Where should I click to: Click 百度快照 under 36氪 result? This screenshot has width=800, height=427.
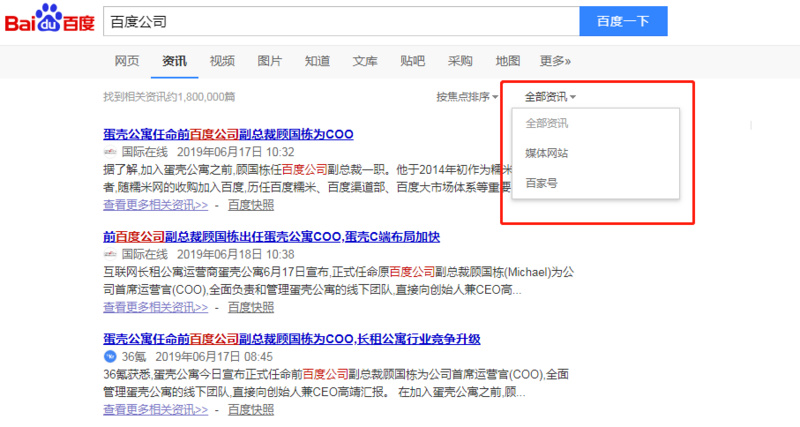(251, 409)
